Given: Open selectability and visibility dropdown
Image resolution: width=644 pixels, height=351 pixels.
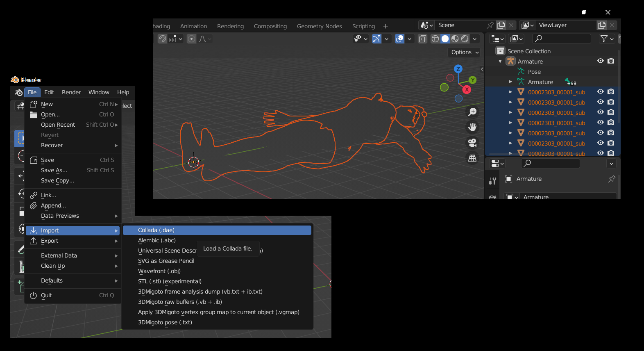Looking at the screenshot, I should [361, 39].
